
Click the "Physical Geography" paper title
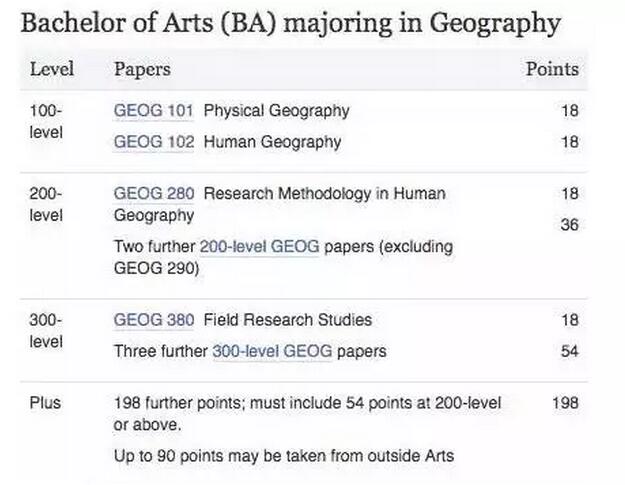(x=276, y=111)
